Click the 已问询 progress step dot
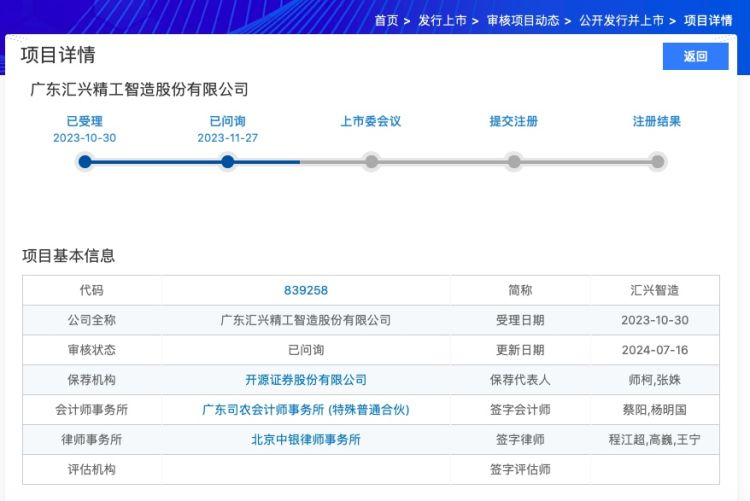The image size is (750, 501). (228, 162)
